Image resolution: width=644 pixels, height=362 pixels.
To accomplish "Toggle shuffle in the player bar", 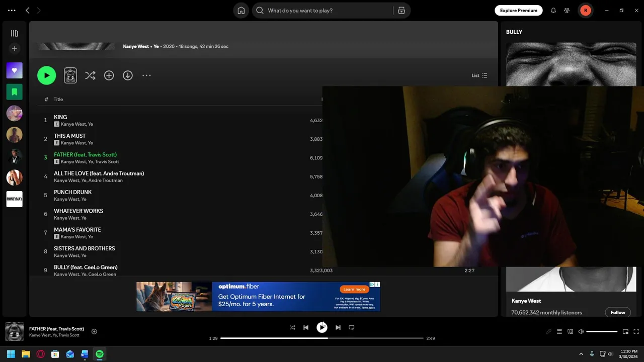I will click(292, 327).
